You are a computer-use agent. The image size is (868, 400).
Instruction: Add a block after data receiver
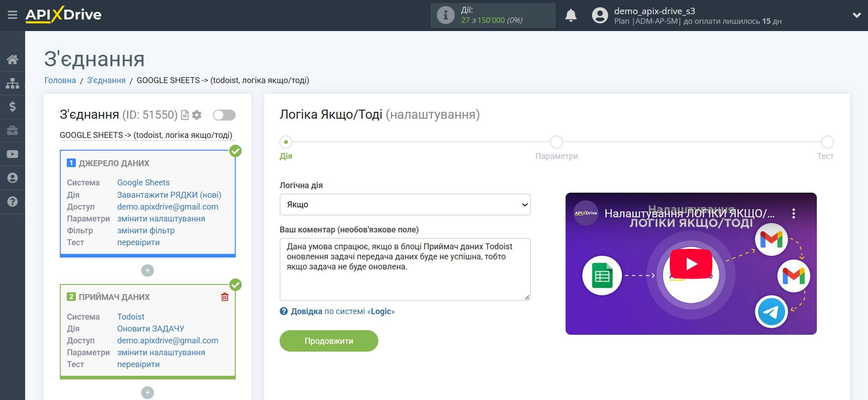[x=148, y=393]
